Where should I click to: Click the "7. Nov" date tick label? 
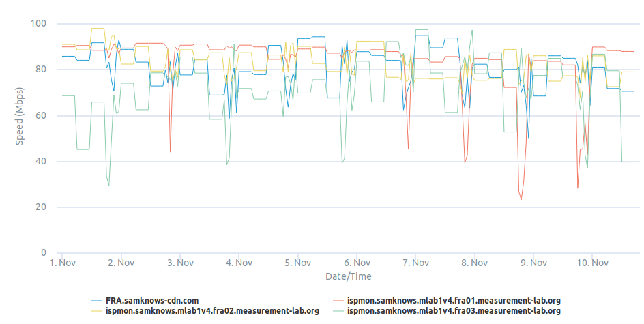tap(415, 263)
